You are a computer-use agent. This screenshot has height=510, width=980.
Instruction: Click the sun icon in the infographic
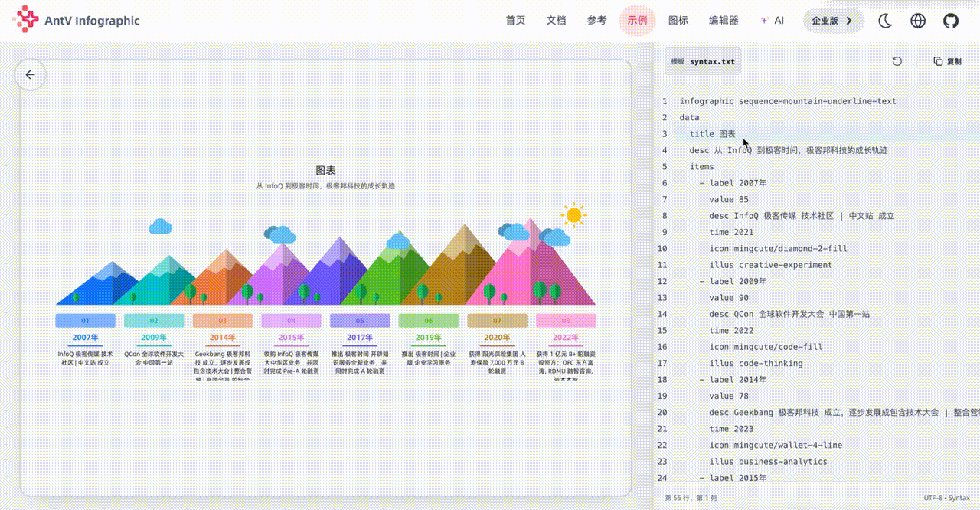[x=573, y=215]
